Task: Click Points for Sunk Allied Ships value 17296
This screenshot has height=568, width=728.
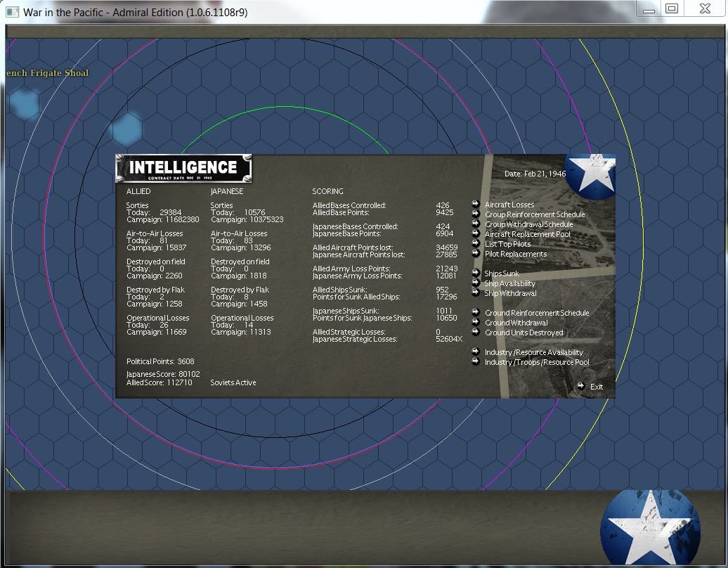Action: click(447, 297)
